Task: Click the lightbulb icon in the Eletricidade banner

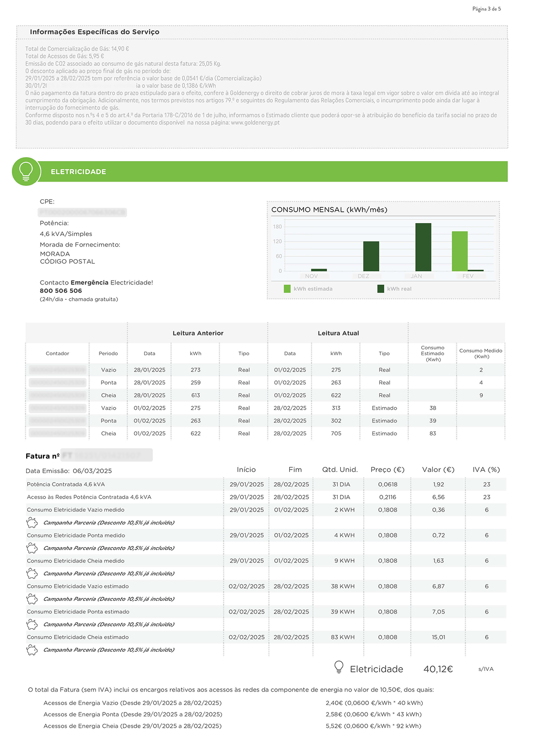Action: (x=26, y=171)
